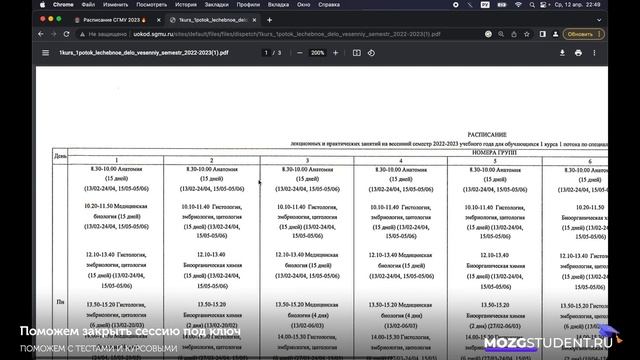The image size is (640, 360).
Task: Switch keyboard input source in menu bar
Action: tap(485, 5)
